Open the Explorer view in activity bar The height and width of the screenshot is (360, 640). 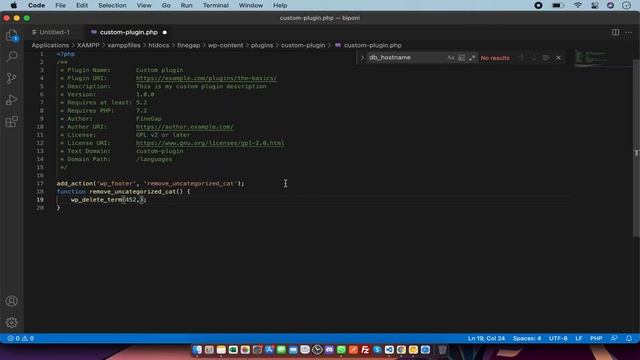[x=12, y=36]
